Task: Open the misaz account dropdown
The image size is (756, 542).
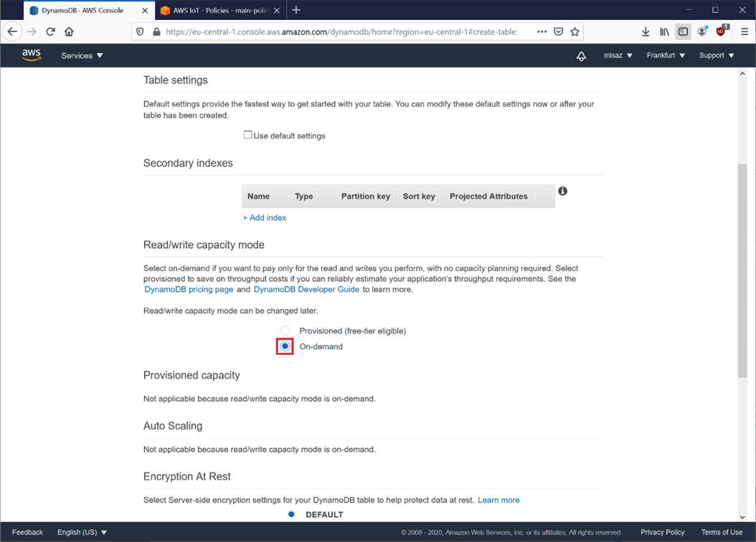Action: point(618,55)
